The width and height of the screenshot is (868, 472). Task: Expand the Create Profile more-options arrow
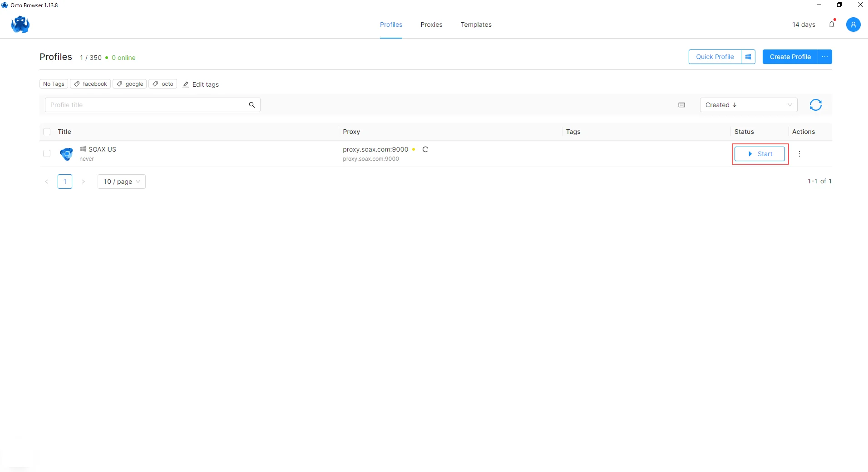pyautogui.click(x=825, y=57)
